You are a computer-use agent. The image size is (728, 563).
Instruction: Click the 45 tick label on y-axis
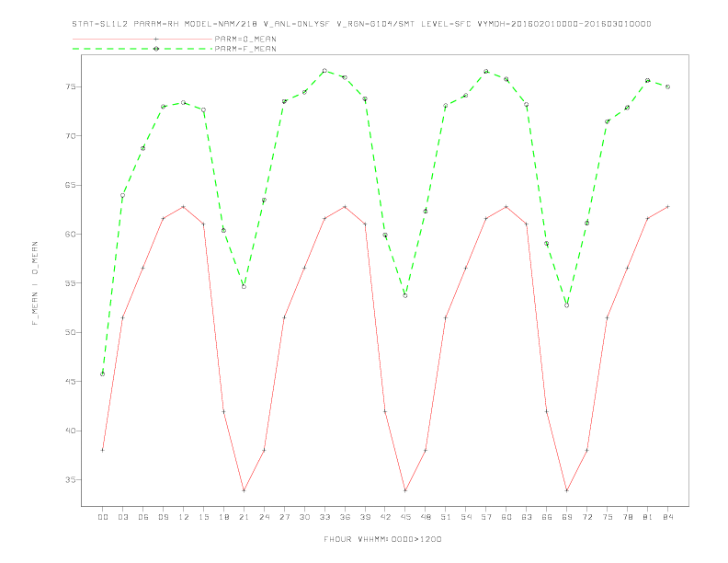point(71,382)
